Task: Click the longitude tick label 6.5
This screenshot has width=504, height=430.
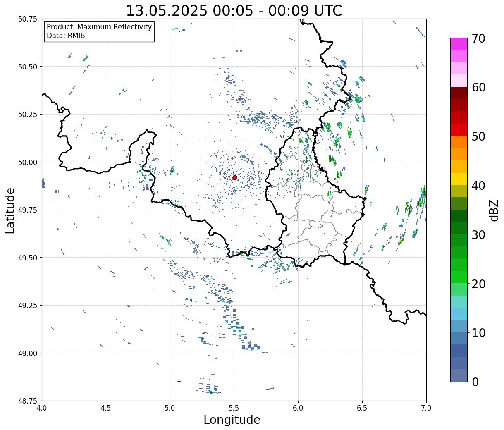Action: coord(362,408)
